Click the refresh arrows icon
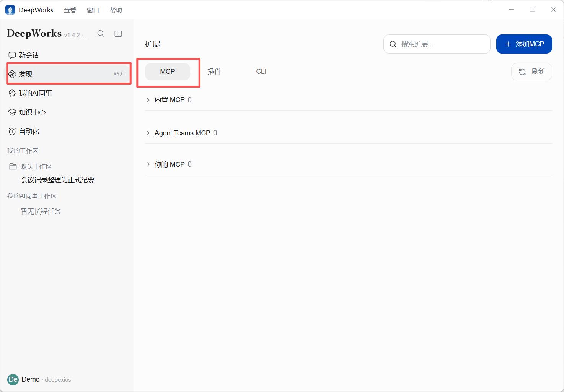This screenshot has height=392, width=564. [522, 72]
